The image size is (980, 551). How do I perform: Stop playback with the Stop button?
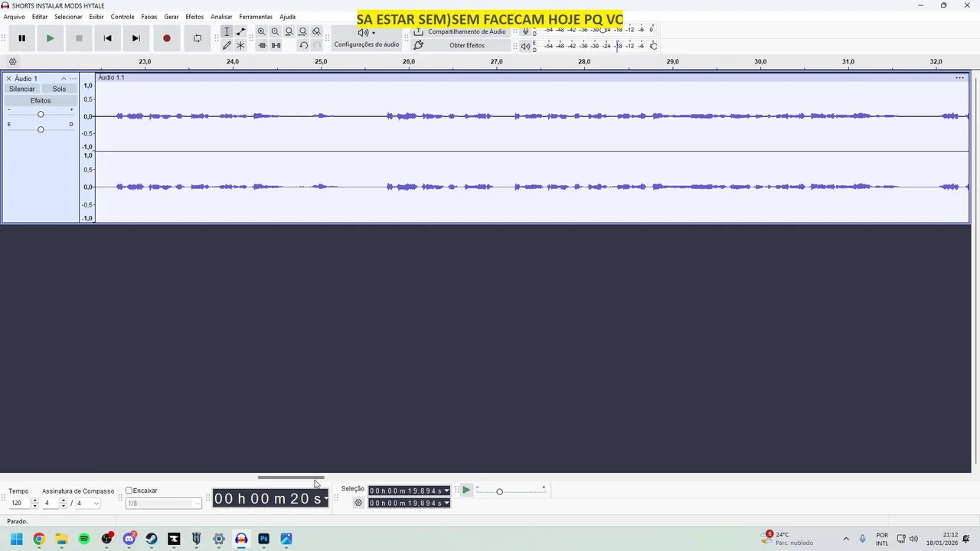[x=79, y=38]
